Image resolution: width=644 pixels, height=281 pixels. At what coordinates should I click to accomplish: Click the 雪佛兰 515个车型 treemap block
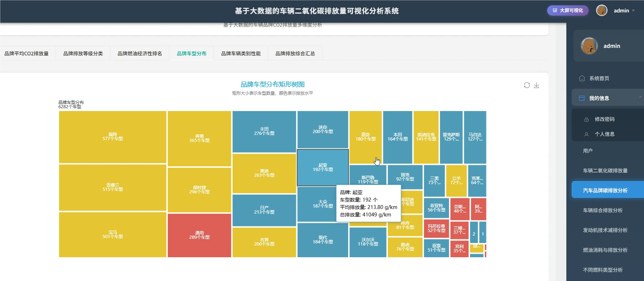click(x=112, y=187)
